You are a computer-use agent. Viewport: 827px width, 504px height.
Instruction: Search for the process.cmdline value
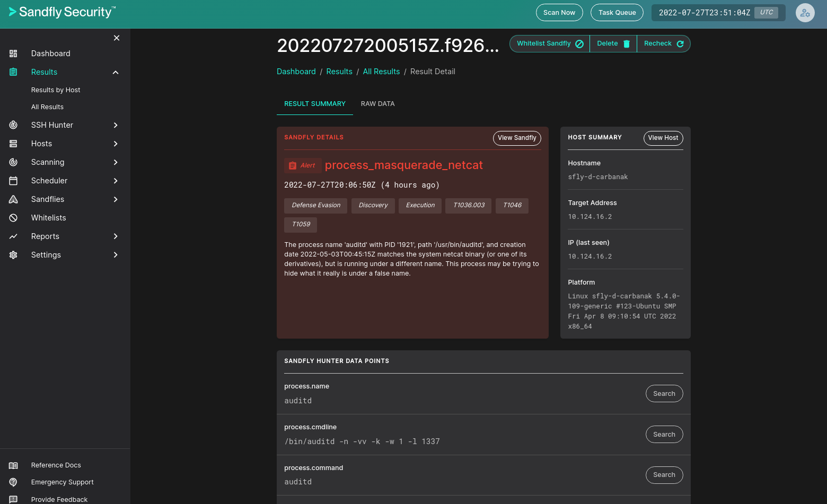pos(664,435)
